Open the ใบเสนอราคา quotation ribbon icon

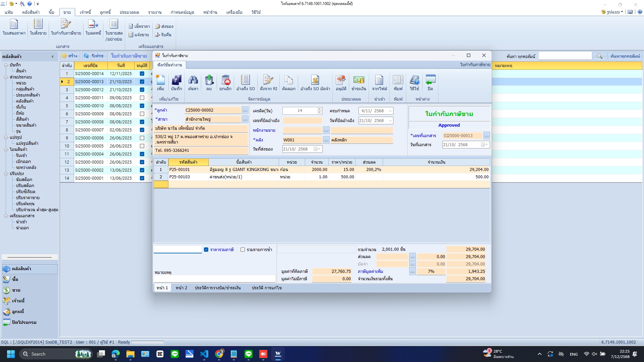click(14, 27)
